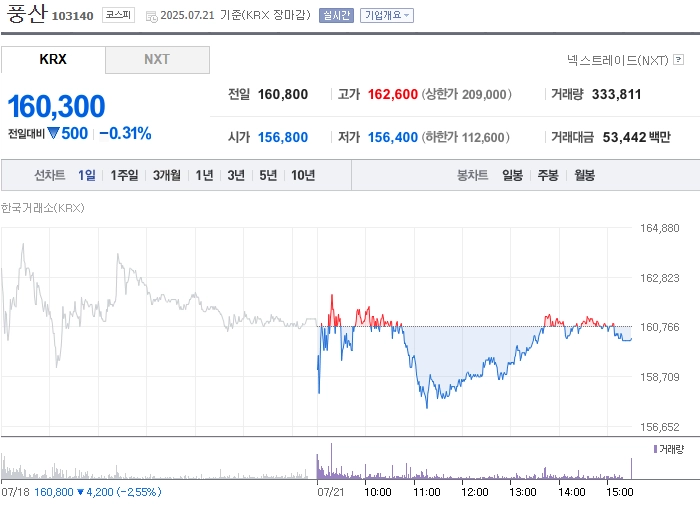
Task: Click the 10:00 time axis label
Action: 378,492
